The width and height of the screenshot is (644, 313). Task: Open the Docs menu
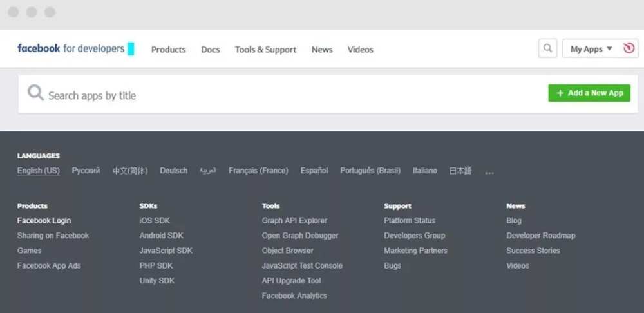coord(211,50)
